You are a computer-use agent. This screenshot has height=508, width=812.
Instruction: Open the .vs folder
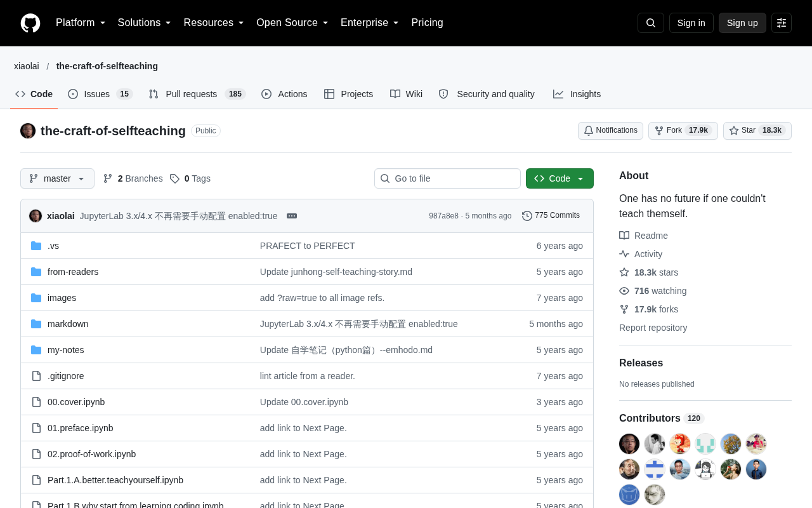[x=53, y=246]
